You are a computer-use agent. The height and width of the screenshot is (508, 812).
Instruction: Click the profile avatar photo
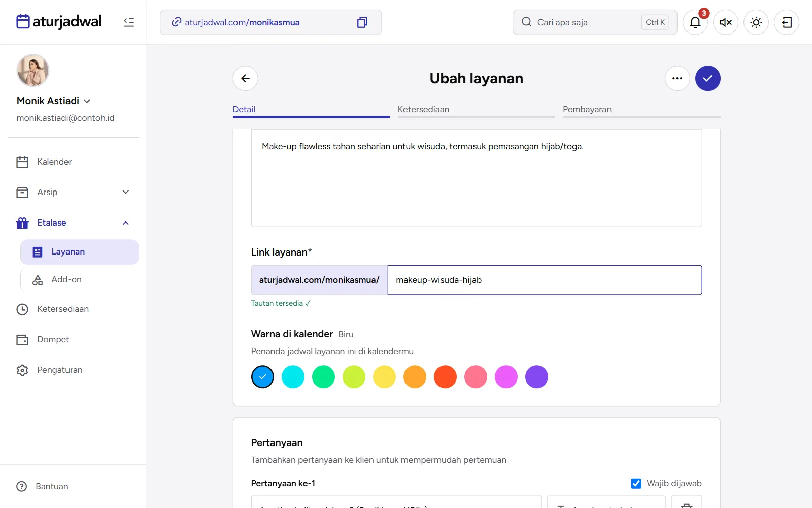coord(33,71)
